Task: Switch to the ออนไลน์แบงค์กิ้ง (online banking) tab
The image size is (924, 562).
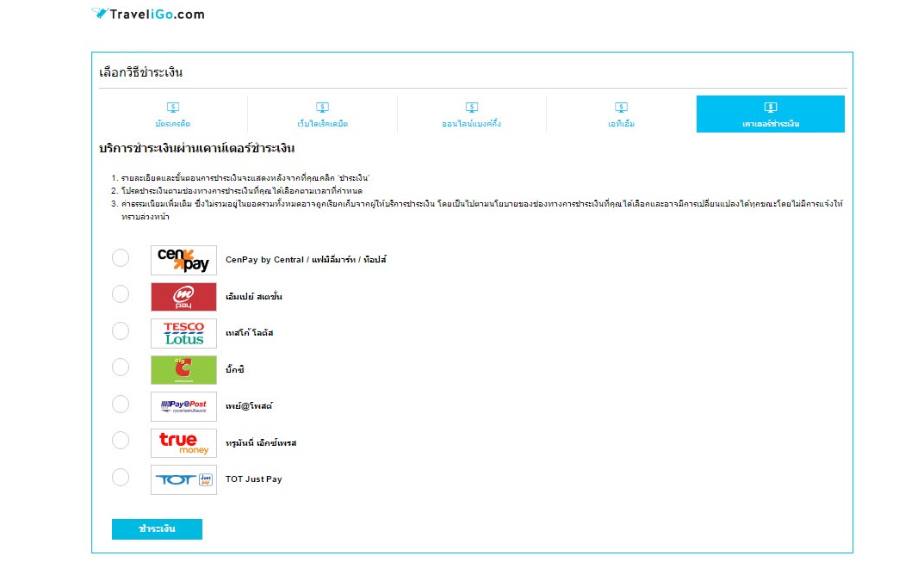Action: 471,114
